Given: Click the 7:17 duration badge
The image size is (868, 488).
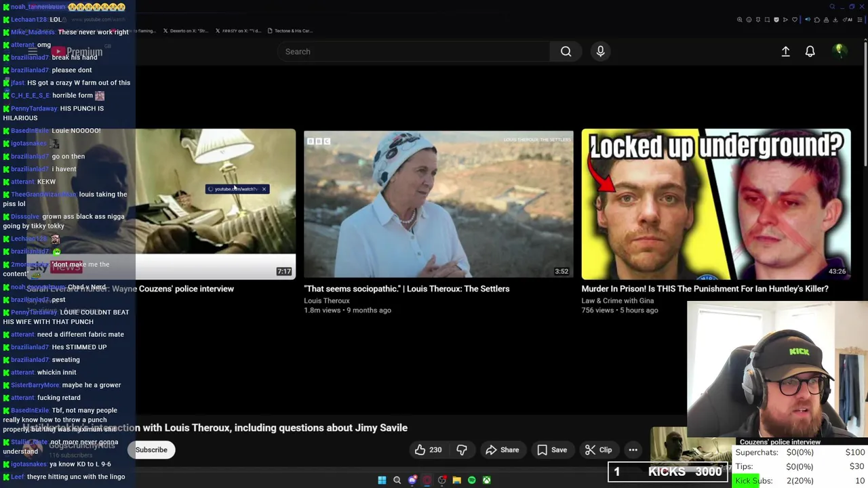Looking at the screenshot, I should point(284,271).
